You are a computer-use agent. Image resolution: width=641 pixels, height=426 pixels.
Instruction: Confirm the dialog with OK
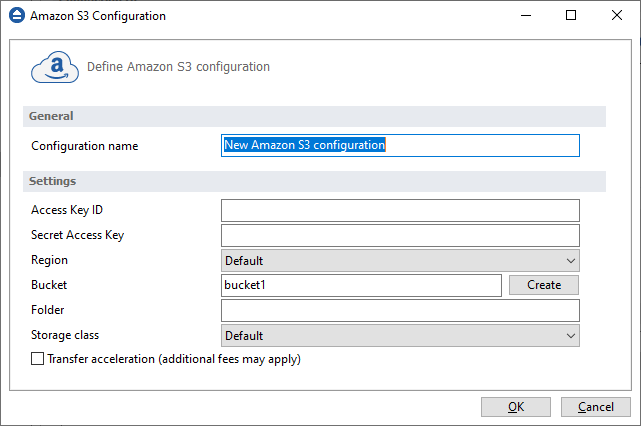(x=516, y=407)
